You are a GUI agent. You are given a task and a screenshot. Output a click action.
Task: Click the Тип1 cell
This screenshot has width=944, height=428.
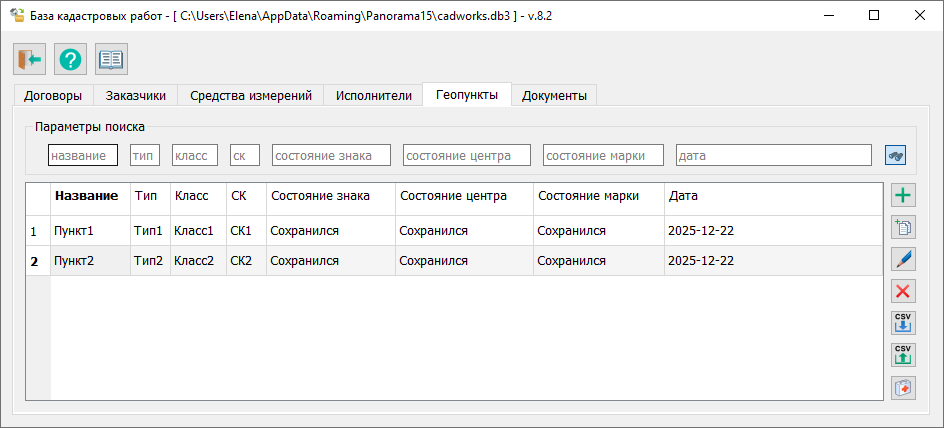tap(151, 231)
